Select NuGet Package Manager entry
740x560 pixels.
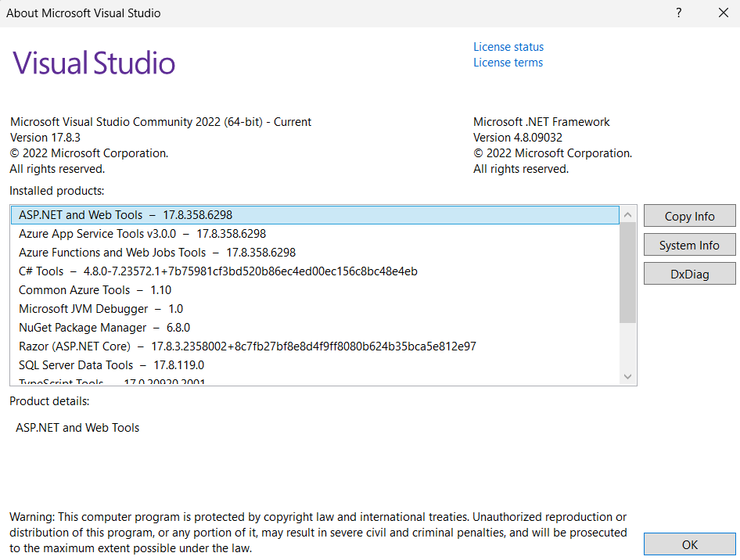point(314,328)
